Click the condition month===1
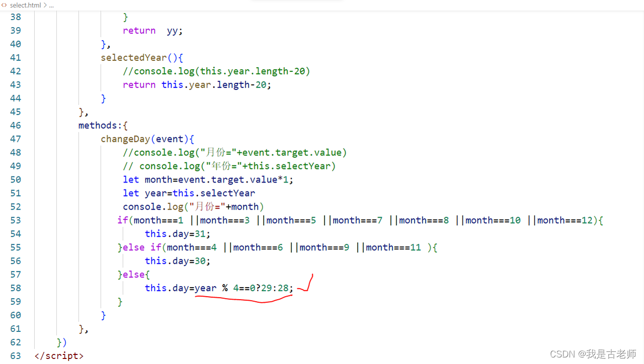This screenshot has height=364, width=644. tap(158, 220)
